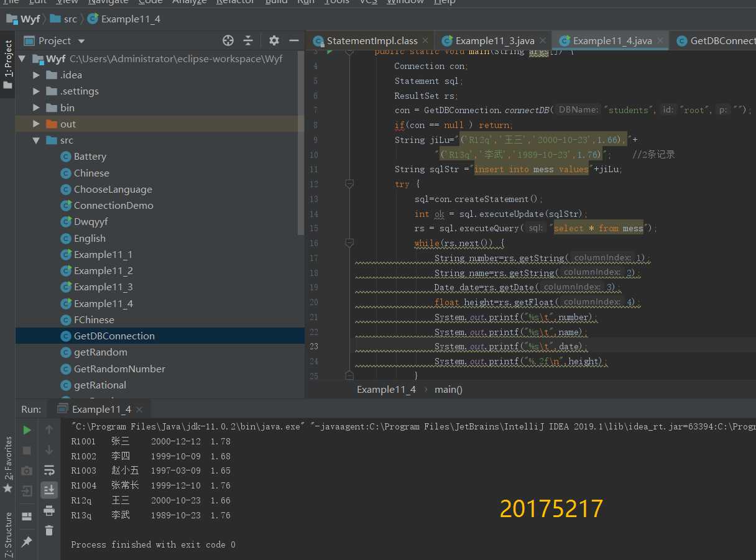Switch to the Example11_3.java tab
756x560 pixels.
[x=494, y=41]
